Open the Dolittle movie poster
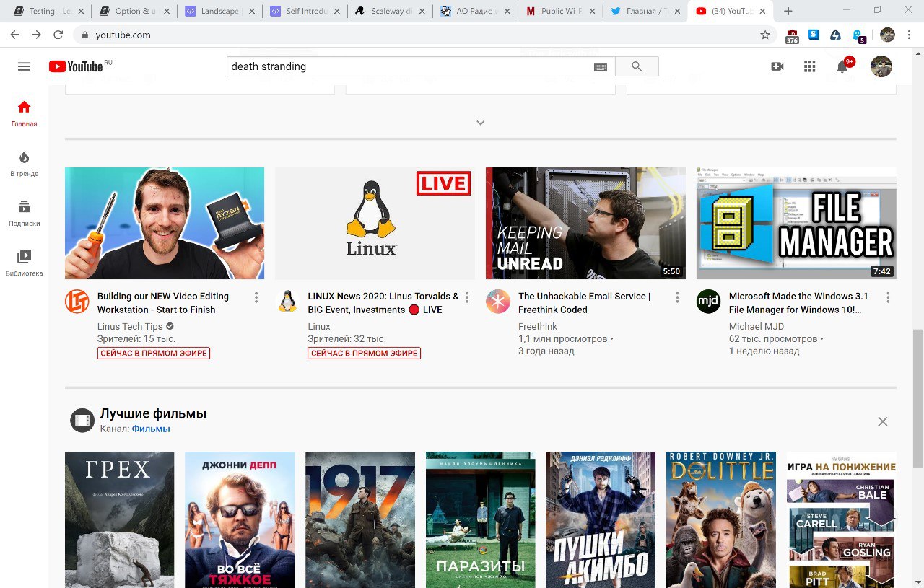Viewport: 924px width, 588px height. tap(721, 519)
